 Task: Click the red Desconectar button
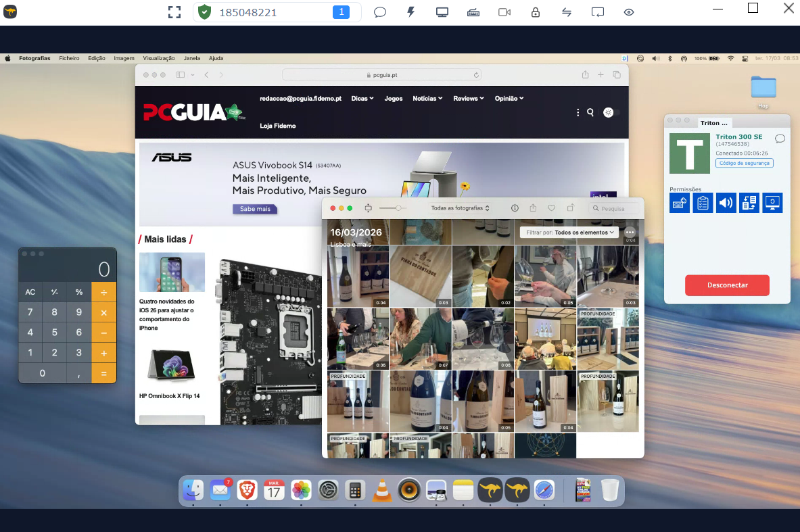click(727, 285)
